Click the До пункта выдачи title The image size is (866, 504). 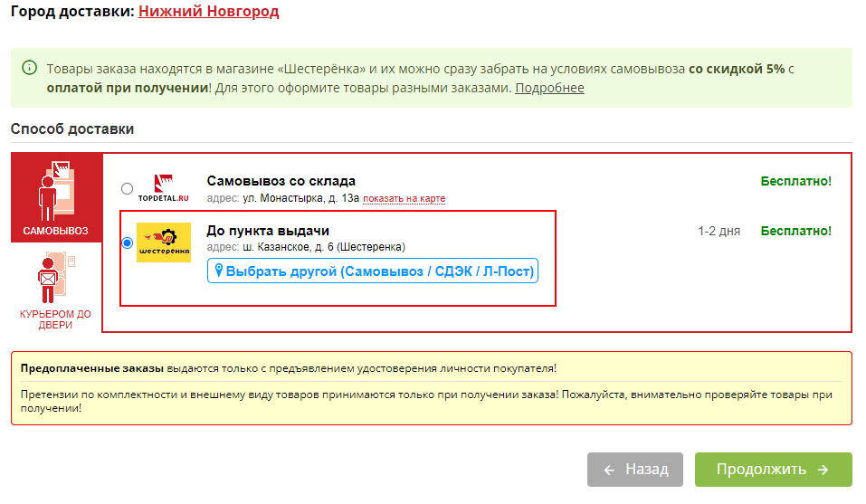pos(268,231)
